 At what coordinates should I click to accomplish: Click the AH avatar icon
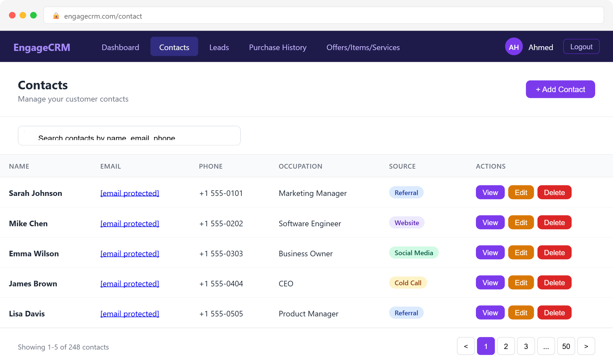(514, 46)
